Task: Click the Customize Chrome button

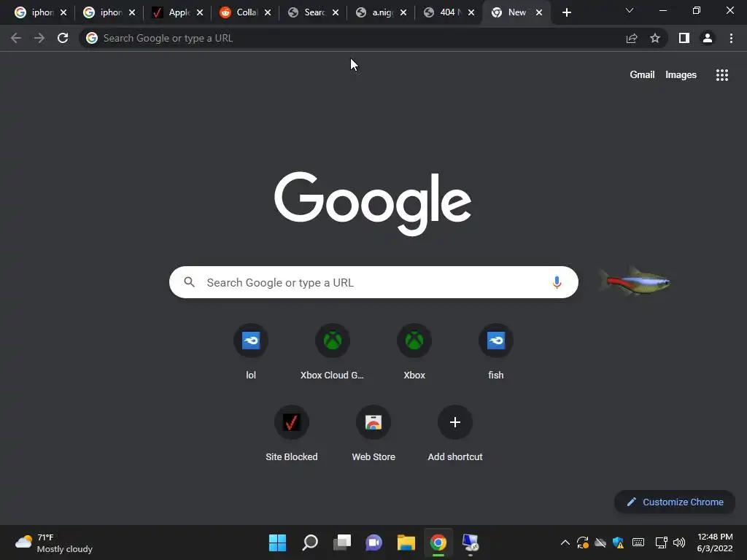Action: coord(675,502)
